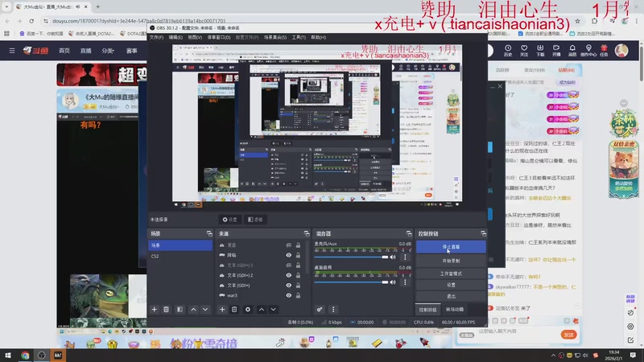Switch to the 转场动画 tab in OBS

coord(455,310)
